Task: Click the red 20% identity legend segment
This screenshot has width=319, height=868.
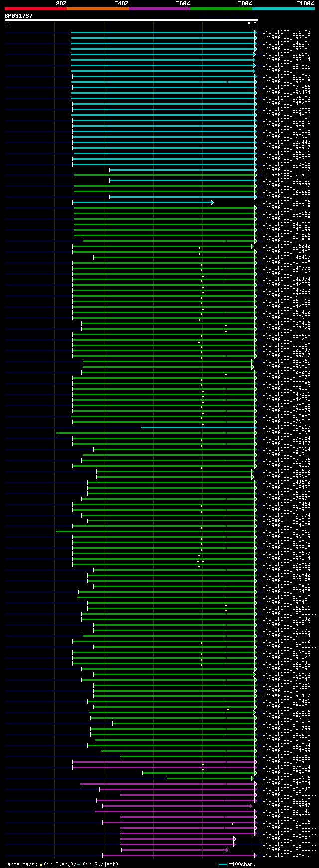Action: click(x=35, y=9)
